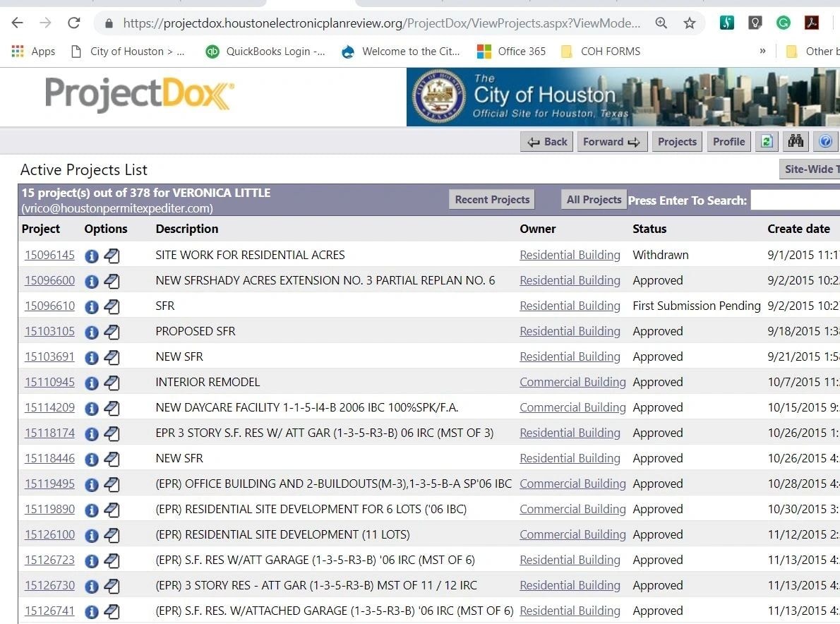Viewport: 840px width, 624px height.
Task: Select 'INTERIOR REMODEL' description text
Action: click(208, 383)
